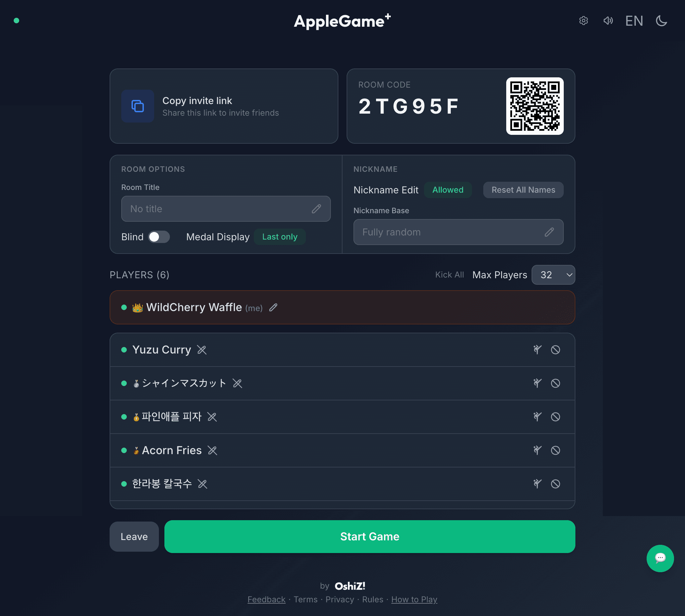Click the PLAYERS (6) heading
Viewport: 685px width, 616px height.
139,275
